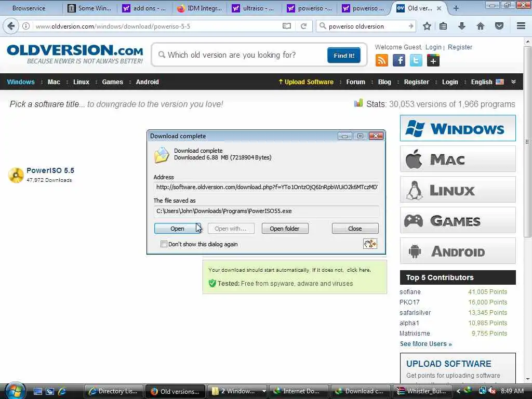Open Forum from the nav bar
The image size is (532, 399).
click(355, 82)
